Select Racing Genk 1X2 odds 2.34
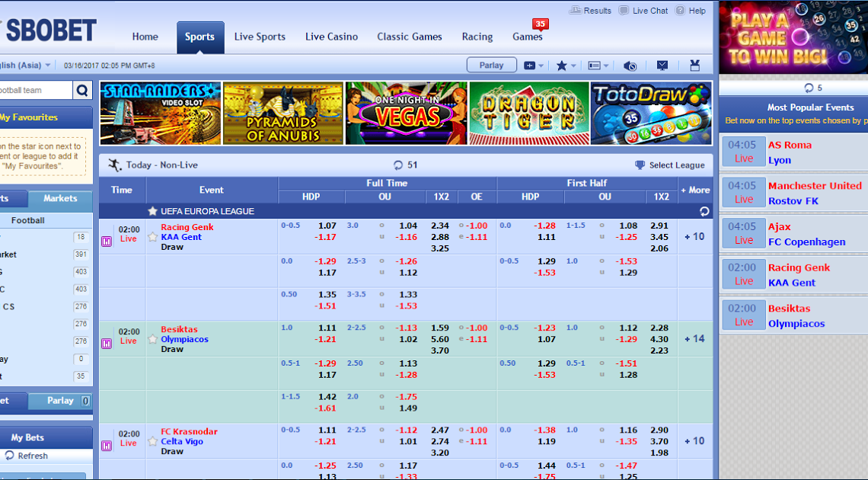The image size is (868, 480). click(440, 226)
